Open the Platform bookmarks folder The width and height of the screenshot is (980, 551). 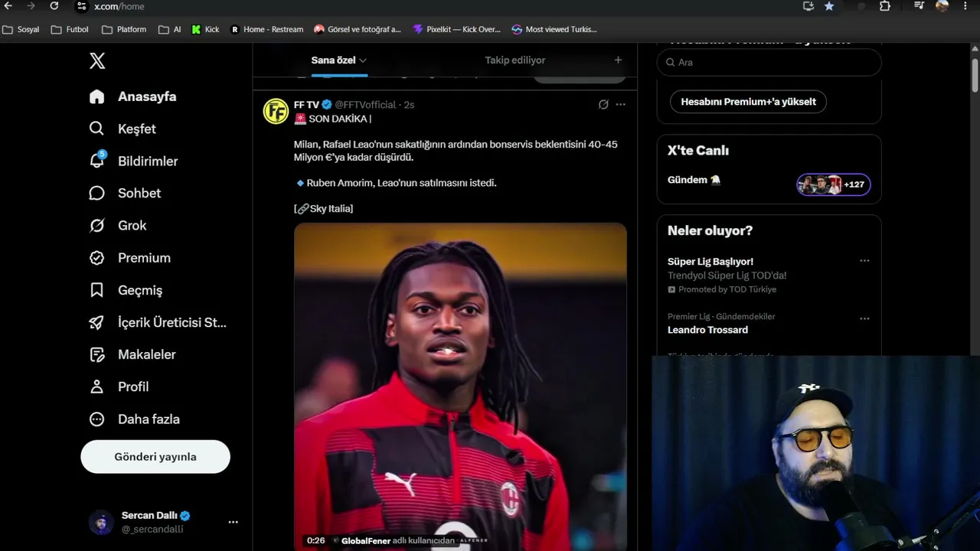124,29
